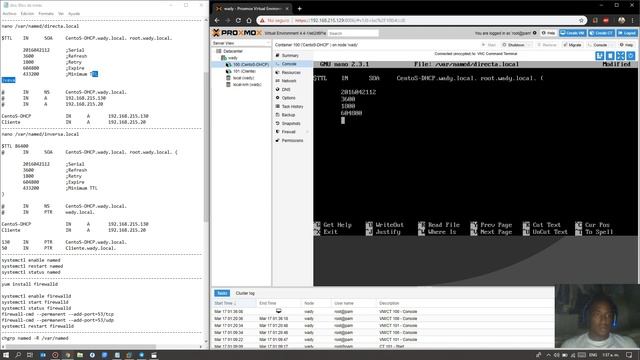Open the Server View dropdown
This screenshot has width=640, height=360.
pyautogui.click(x=241, y=43)
